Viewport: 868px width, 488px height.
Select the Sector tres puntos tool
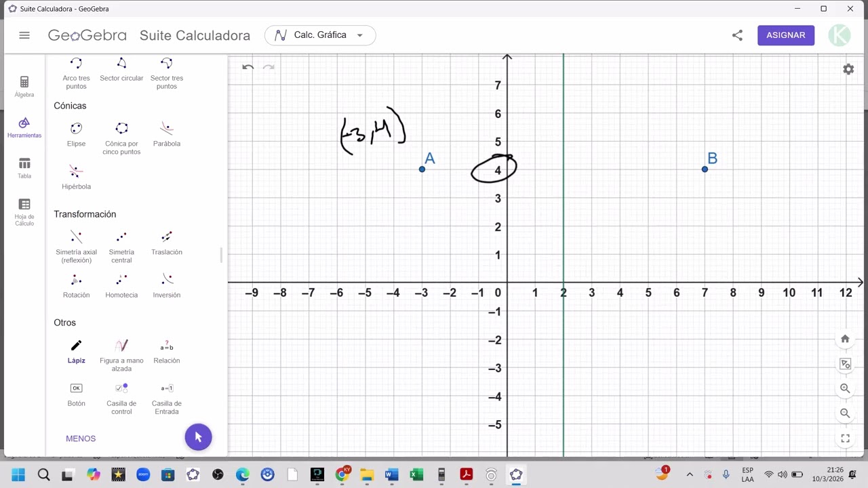[x=167, y=73]
